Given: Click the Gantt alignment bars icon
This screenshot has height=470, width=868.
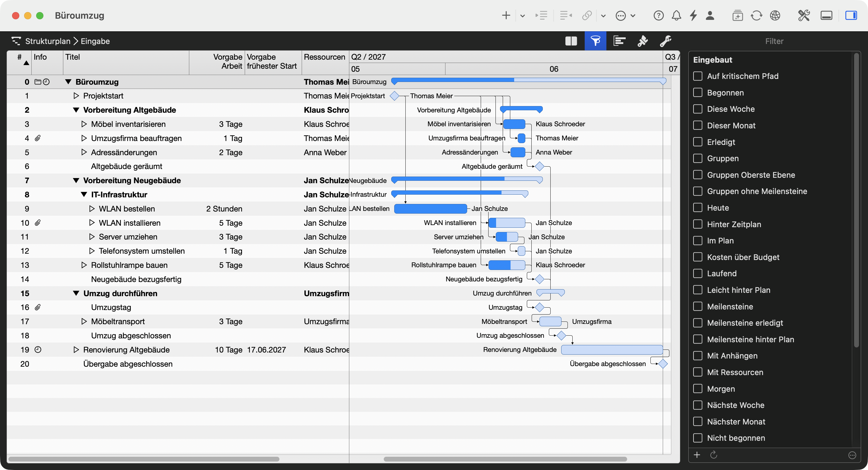Looking at the screenshot, I should [619, 41].
